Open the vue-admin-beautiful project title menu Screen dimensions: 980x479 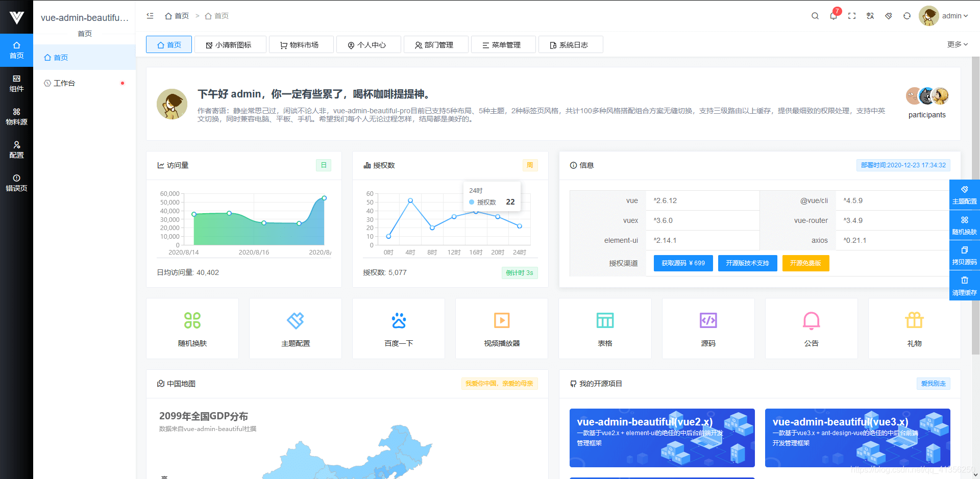(x=84, y=17)
